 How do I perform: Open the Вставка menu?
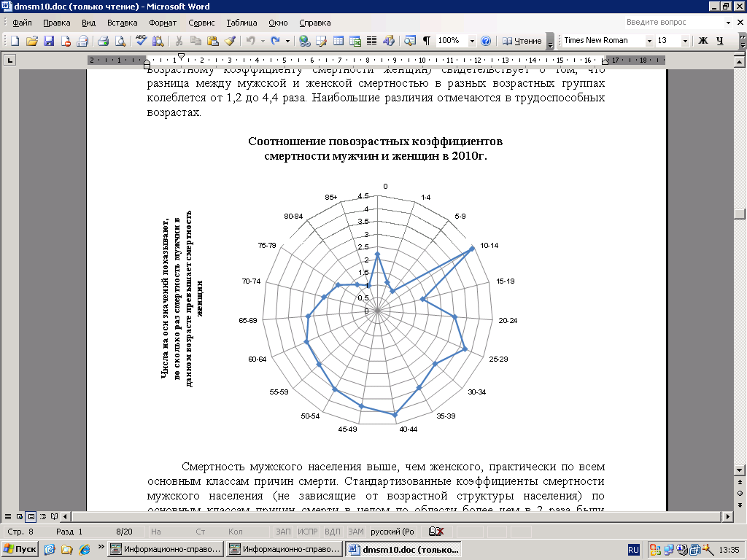(122, 23)
